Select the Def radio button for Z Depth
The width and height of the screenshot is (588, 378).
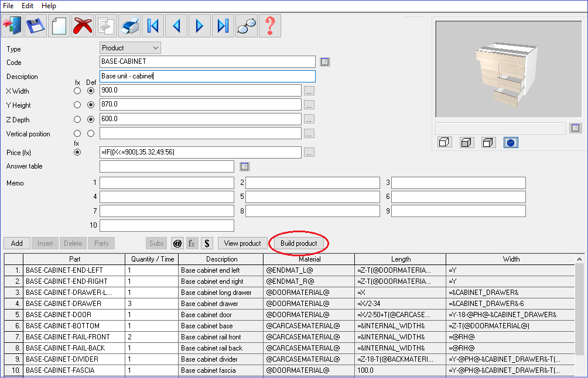pos(91,119)
